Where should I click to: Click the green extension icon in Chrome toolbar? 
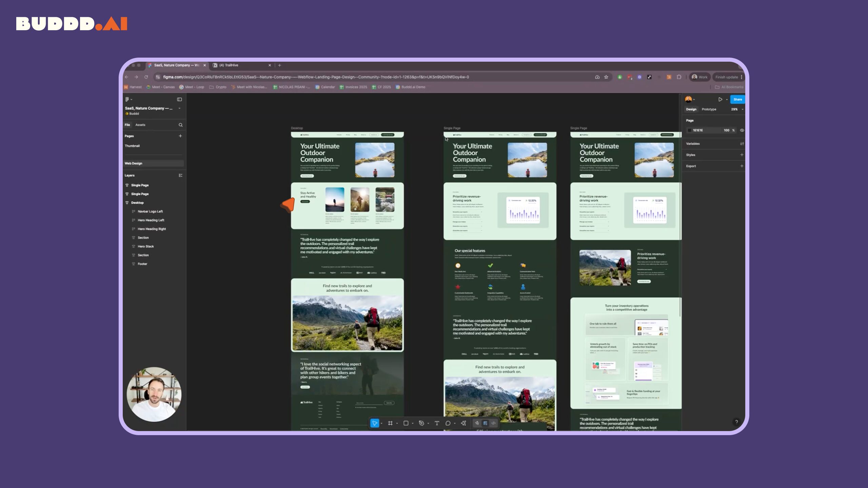(x=619, y=77)
